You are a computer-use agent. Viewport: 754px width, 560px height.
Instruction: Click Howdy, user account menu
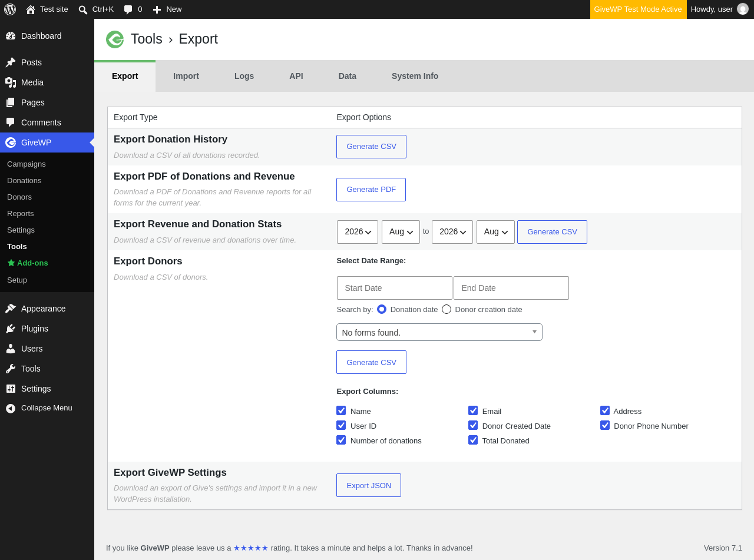(720, 9)
